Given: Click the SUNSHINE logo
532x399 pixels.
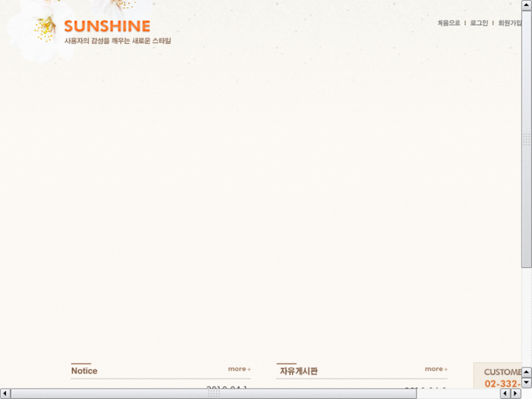Looking at the screenshot, I should point(108,26).
